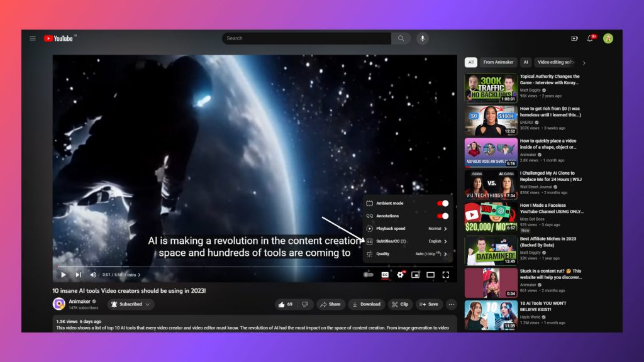Open How to get rich thumbnail
644x362 pixels.
click(x=491, y=121)
